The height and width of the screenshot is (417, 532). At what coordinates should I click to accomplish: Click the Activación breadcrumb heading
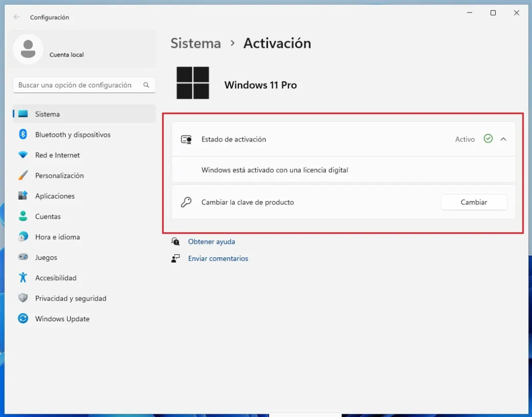point(277,43)
